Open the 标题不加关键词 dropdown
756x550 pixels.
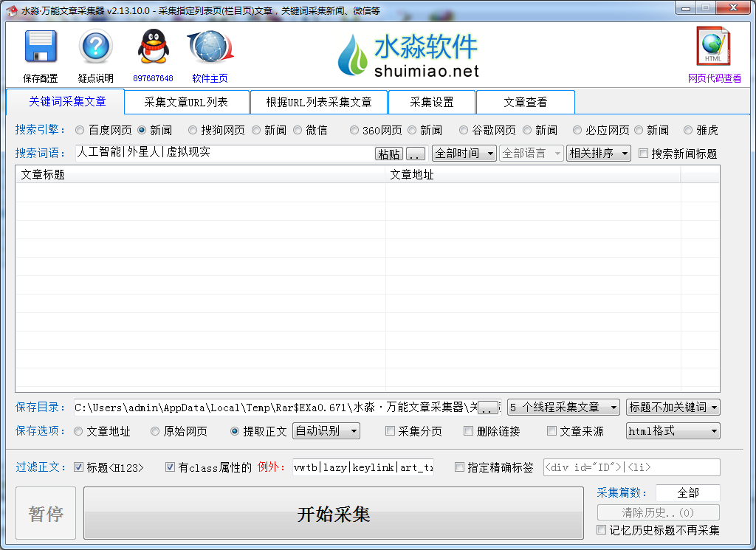673,408
